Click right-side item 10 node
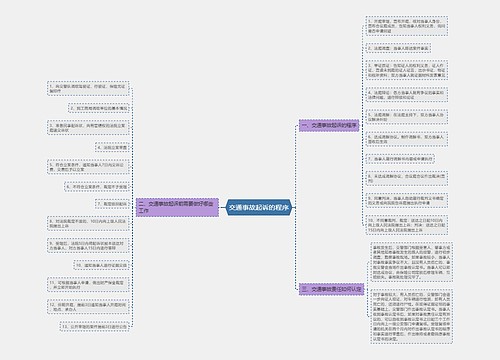500x360 pixels. tap(407, 225)
